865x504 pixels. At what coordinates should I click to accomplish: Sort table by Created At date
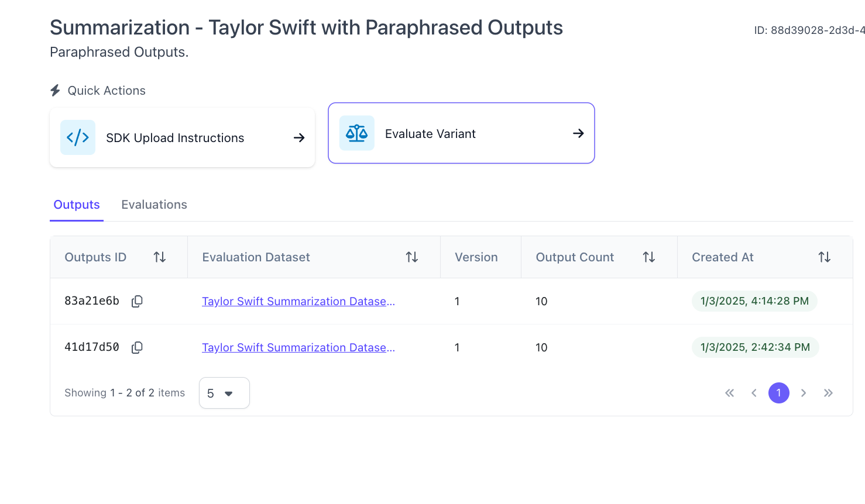[824, 257]
